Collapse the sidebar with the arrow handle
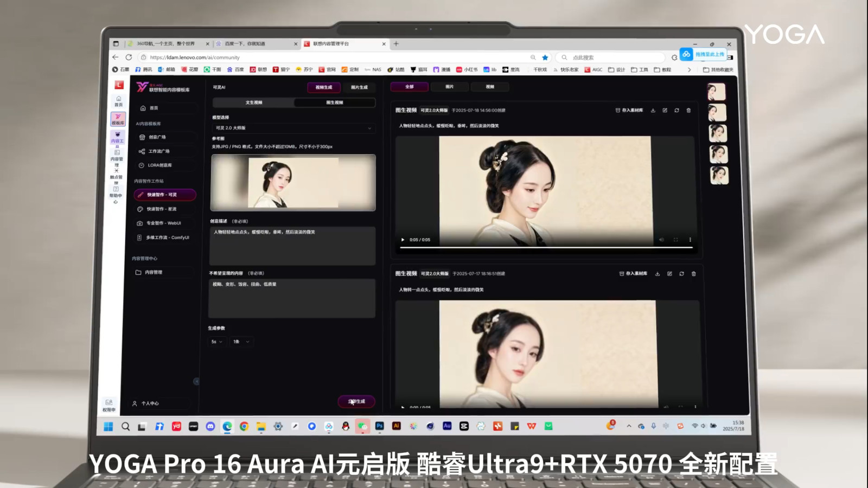868x488 pixels. click(196, 381)
